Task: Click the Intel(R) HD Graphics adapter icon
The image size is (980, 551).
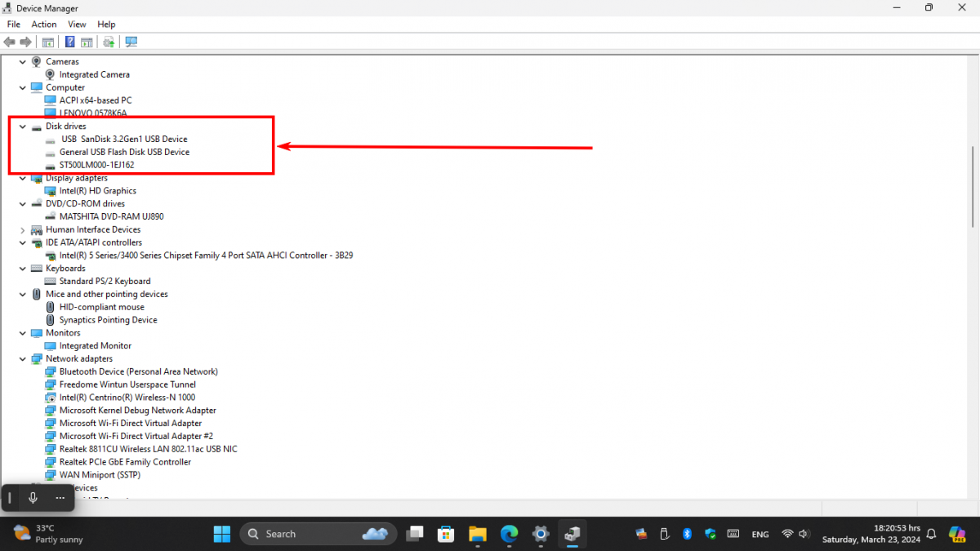Action: click(x=51, y=191)
